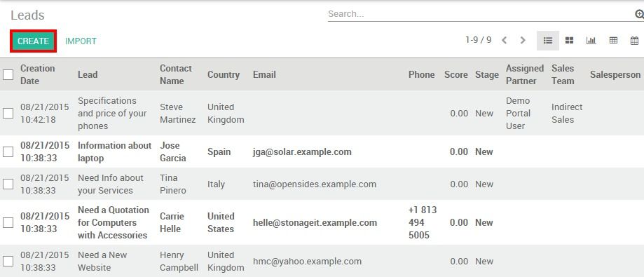Toggle the select-all checkbox in header
This screenshot has height=277, width=644.
pos(8,74)
